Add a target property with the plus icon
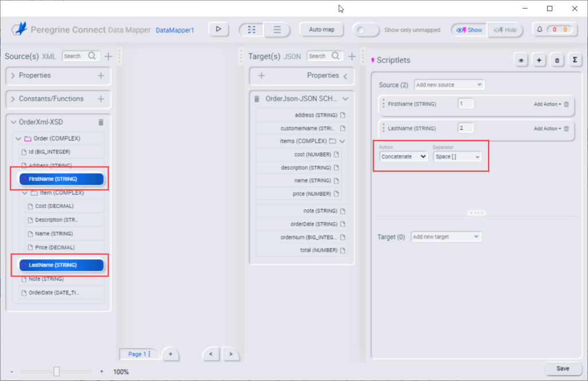Viewport: 588px width, 381px height. click(261, 76)
